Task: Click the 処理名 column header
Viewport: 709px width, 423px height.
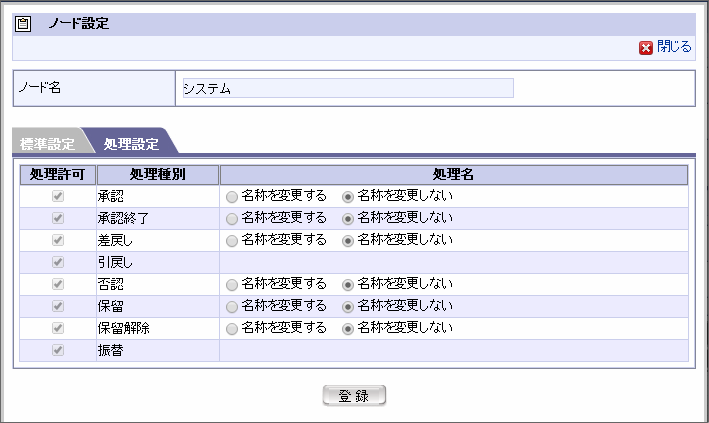Action: click(x=454, y=175)
